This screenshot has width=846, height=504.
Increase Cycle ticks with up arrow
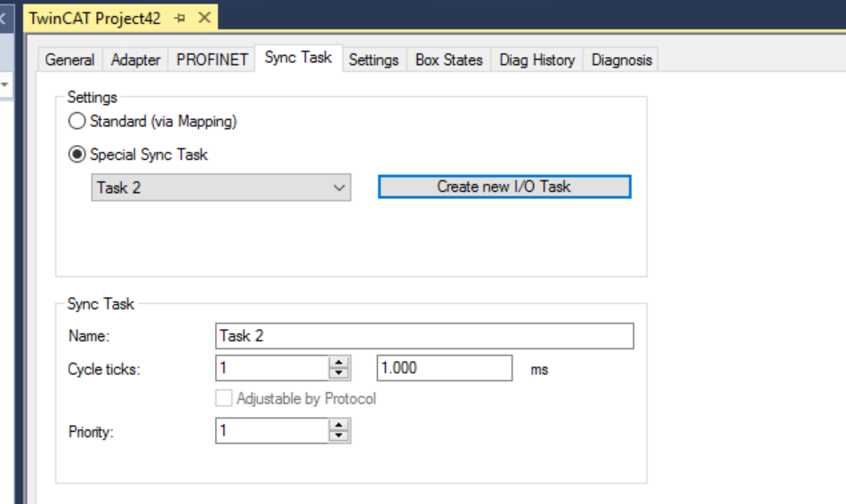click(x=339, y=363)
